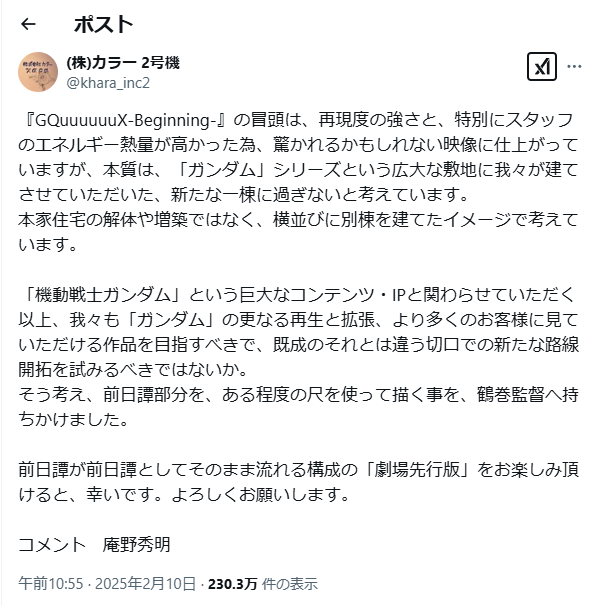599x606 pixels.
Task: Click the display name (株)カラー 2号機
Action: [123, 63]
